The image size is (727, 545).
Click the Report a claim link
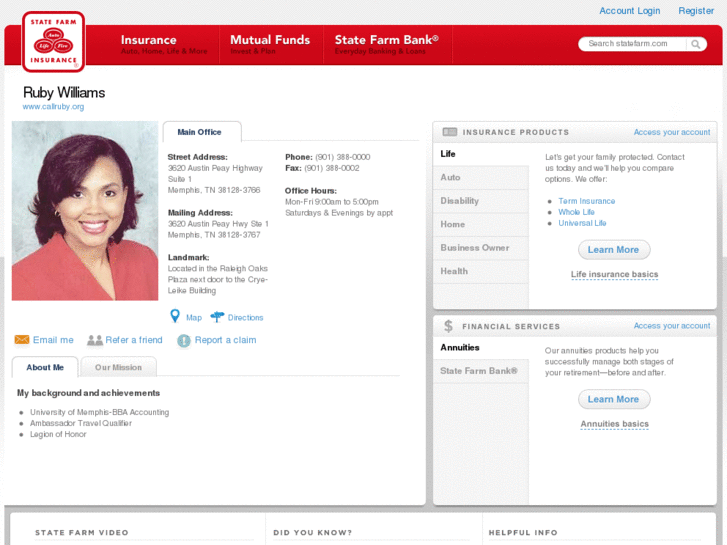coord(225,340)
